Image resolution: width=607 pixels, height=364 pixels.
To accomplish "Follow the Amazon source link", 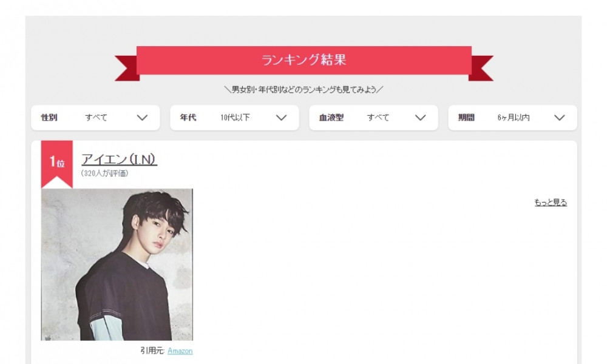I will [180, 351].
